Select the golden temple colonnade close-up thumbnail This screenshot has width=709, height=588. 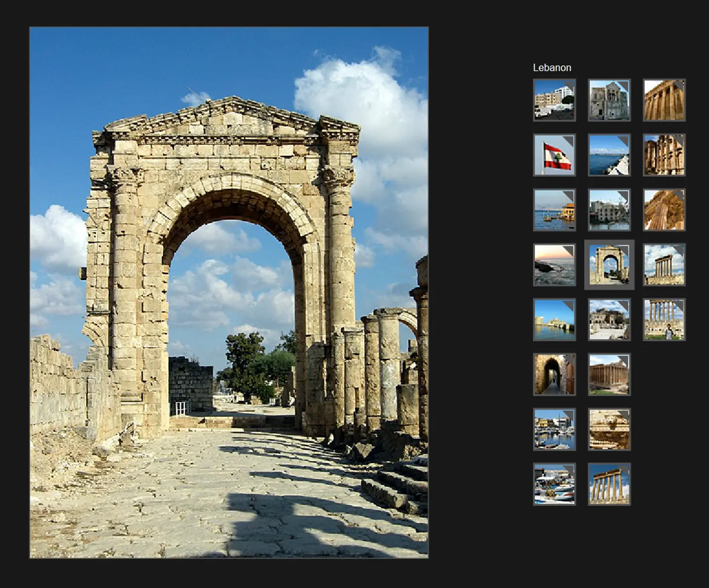click(x=664, y=100)
